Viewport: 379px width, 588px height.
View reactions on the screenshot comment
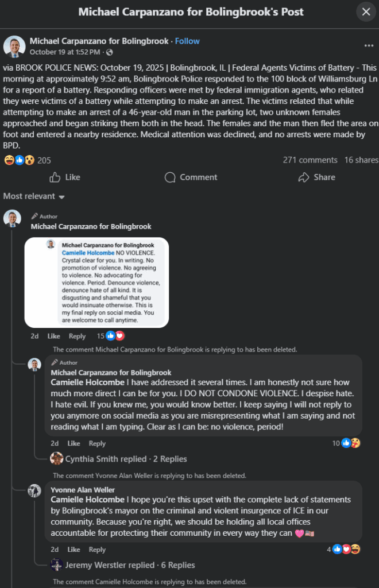[x=110, y=336]
